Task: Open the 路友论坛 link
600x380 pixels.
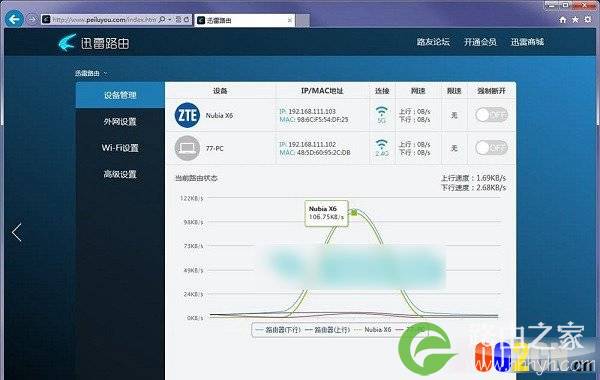Action: pos(433,42)
